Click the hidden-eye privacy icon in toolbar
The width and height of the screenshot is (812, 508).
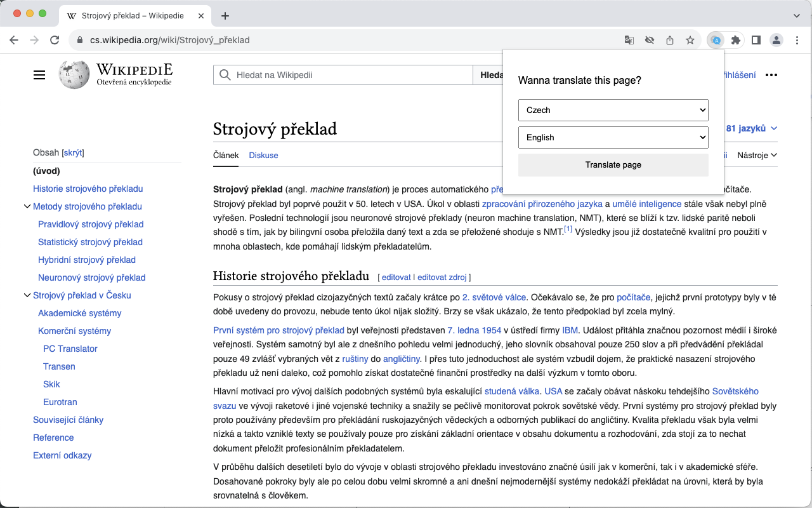click(650, 39)
